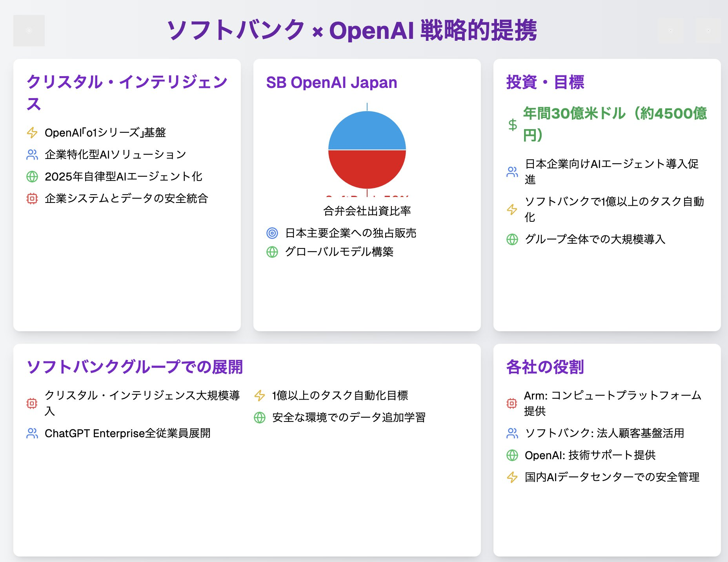The height and width of the screenshot is (562, 728).
Task: Select the people icon next to 企業特化型AIソリューション
Action: (x=32, y=154)
